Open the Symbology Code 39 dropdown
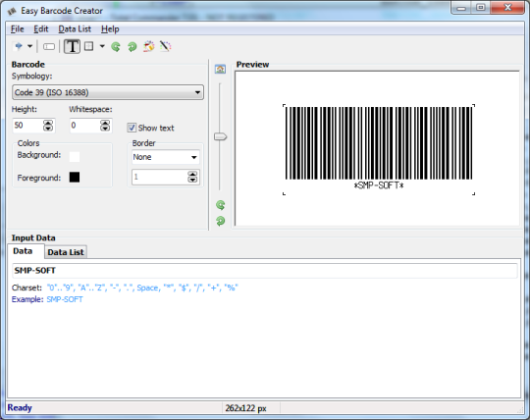Viewport: 530px width, 420px height. click(108, 92)
